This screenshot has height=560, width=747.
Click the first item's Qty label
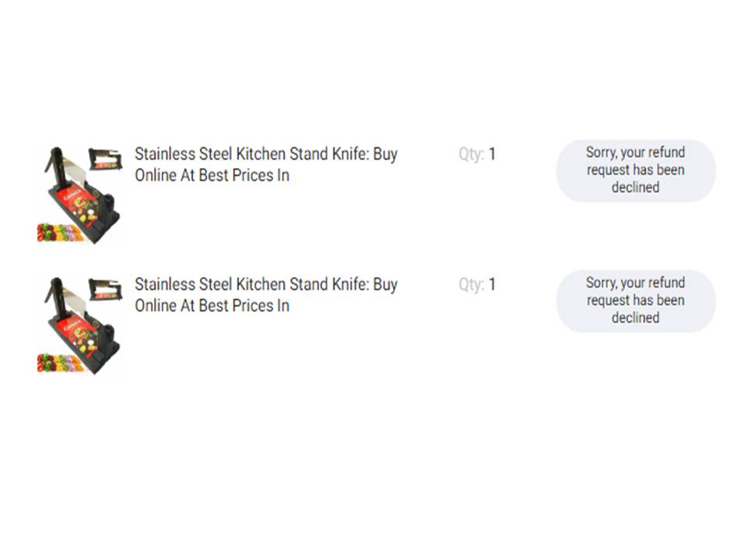[472, 154]
